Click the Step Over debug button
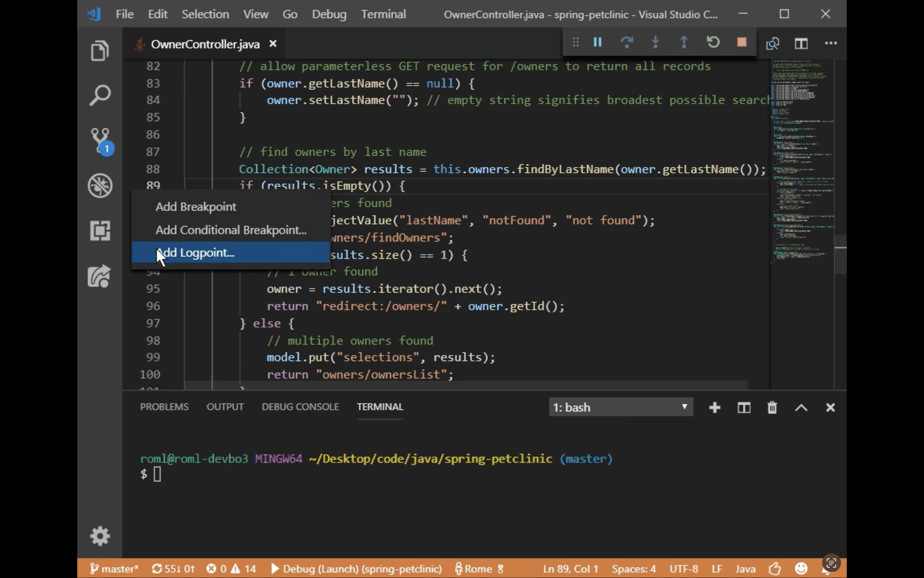The image size is (924, 578). click(x=627, y=42)
